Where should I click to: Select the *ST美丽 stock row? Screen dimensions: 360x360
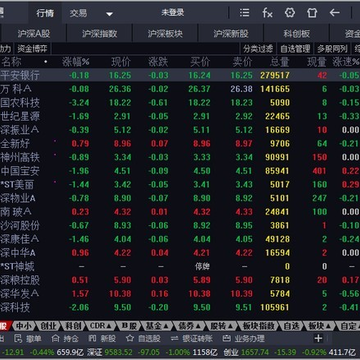pos(180,184)
